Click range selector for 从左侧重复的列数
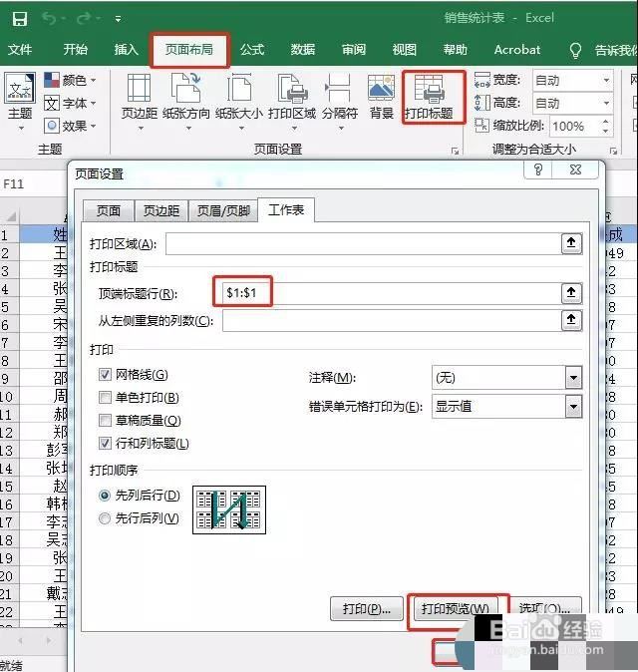Image resolution: width=638 pixels, height=672 pixels. [x=571, y=320]
